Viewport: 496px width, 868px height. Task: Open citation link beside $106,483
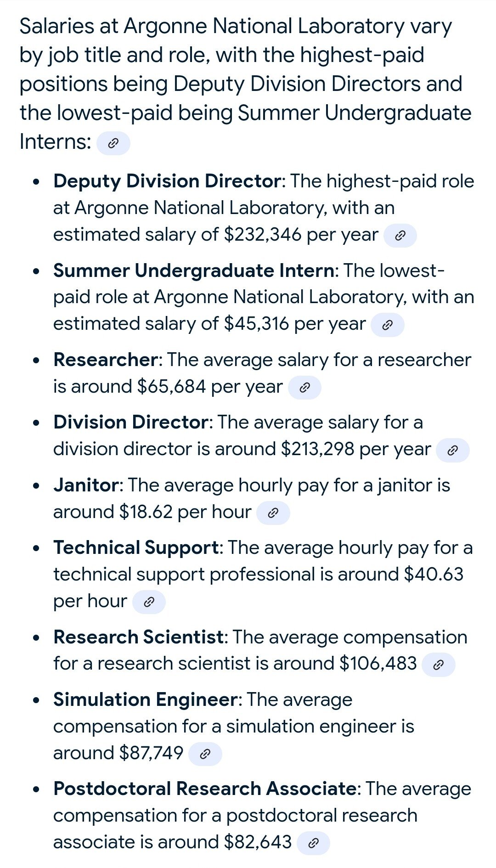pyautogui.click(x=438, y=665)
